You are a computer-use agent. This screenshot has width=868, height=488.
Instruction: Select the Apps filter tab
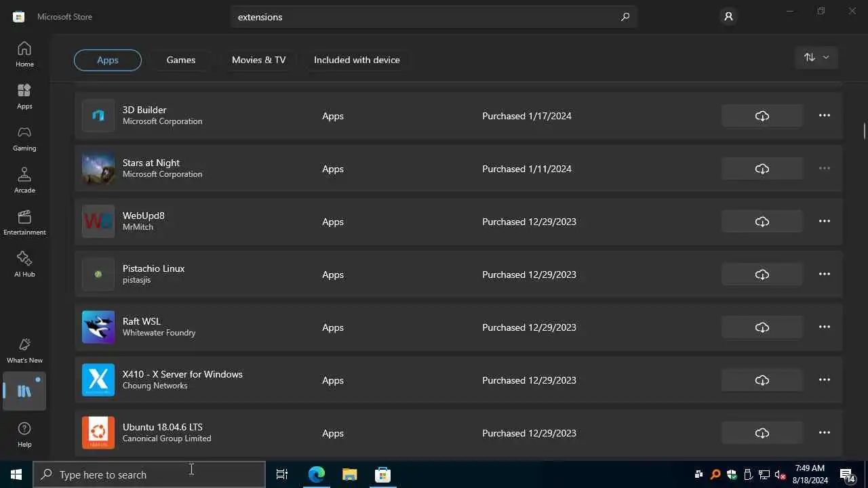pyautogui.click(x=108, y=60)
